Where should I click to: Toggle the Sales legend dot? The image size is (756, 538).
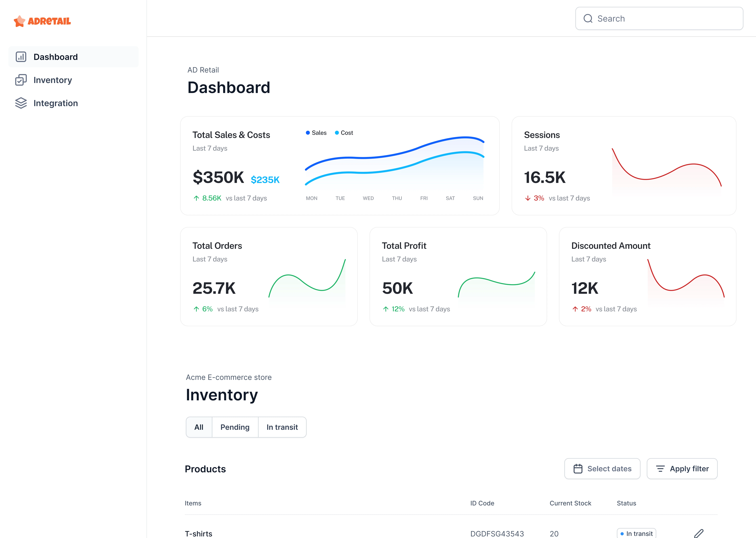[308, 133]
